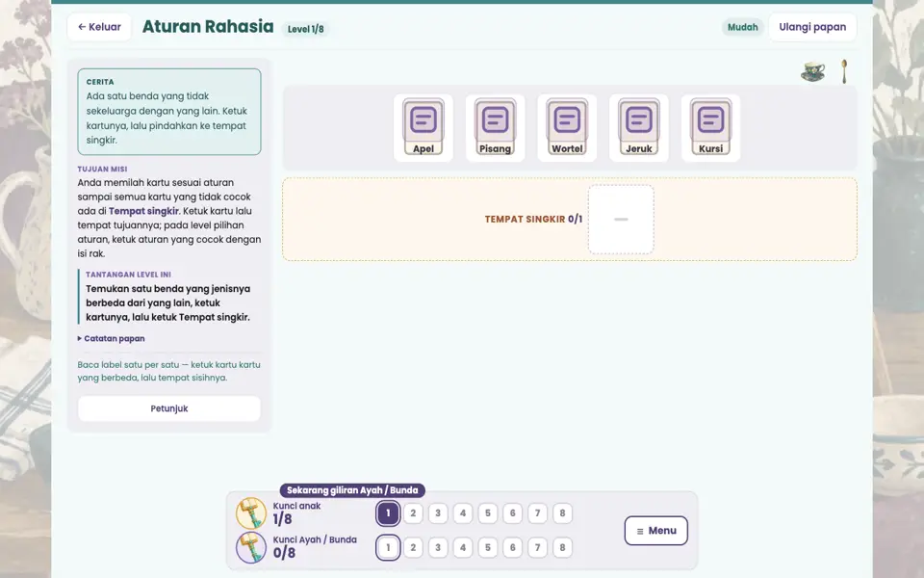The width and height of the screenshot is (924, 578).
Task: Select level 2 in Kunci anak row
Action: coord(413,513)
